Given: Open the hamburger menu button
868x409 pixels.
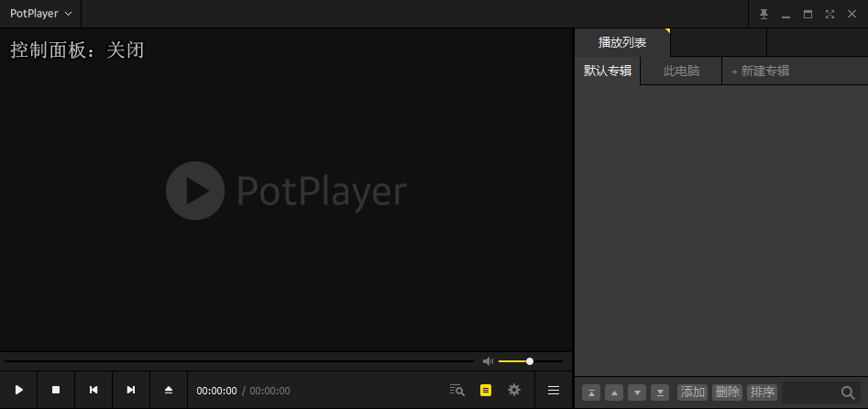Looking at the screenshot, I should click(x=554, y=390).
